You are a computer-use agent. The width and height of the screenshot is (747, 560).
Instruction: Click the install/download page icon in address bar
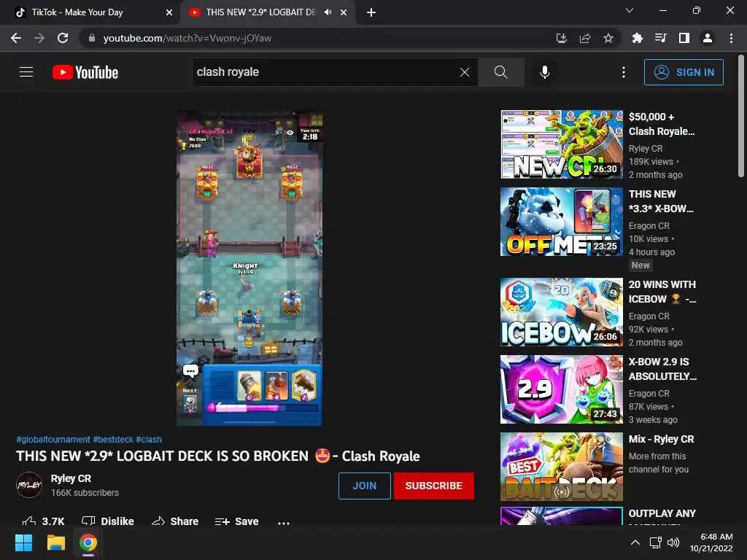pyautogui.click(x=562, y=38)
